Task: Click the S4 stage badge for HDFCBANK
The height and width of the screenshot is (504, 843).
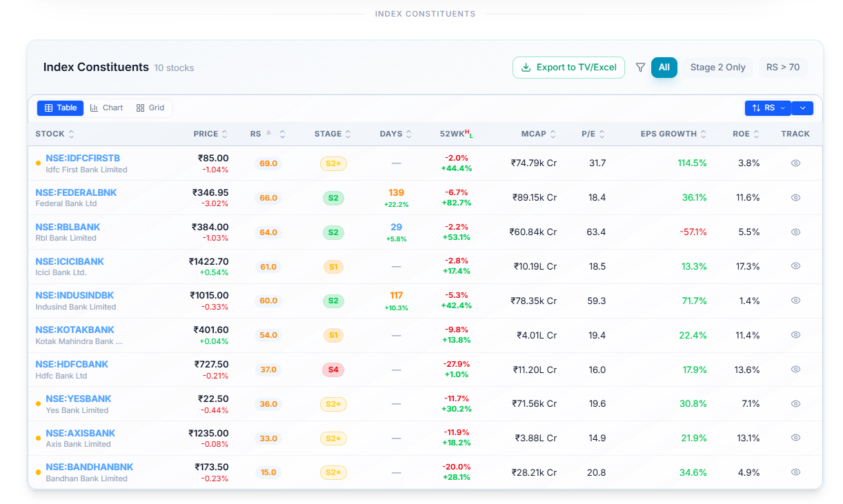Action: [x=333, y=370]
